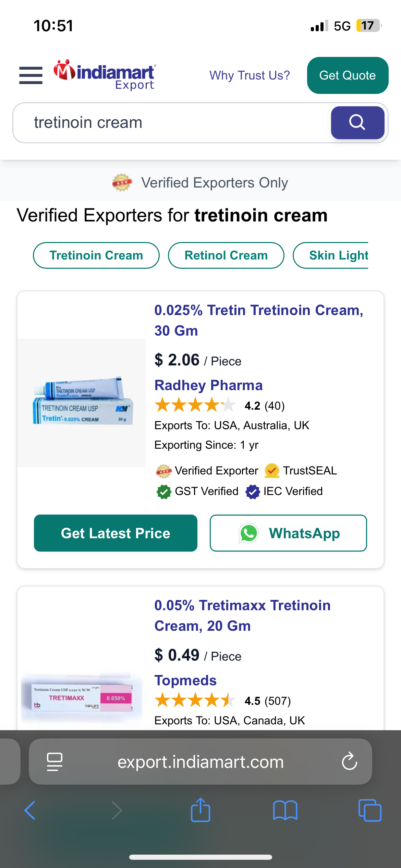401x868 pixels.
Task: Open the Safari share sheet
Action: tap(200, 810)
